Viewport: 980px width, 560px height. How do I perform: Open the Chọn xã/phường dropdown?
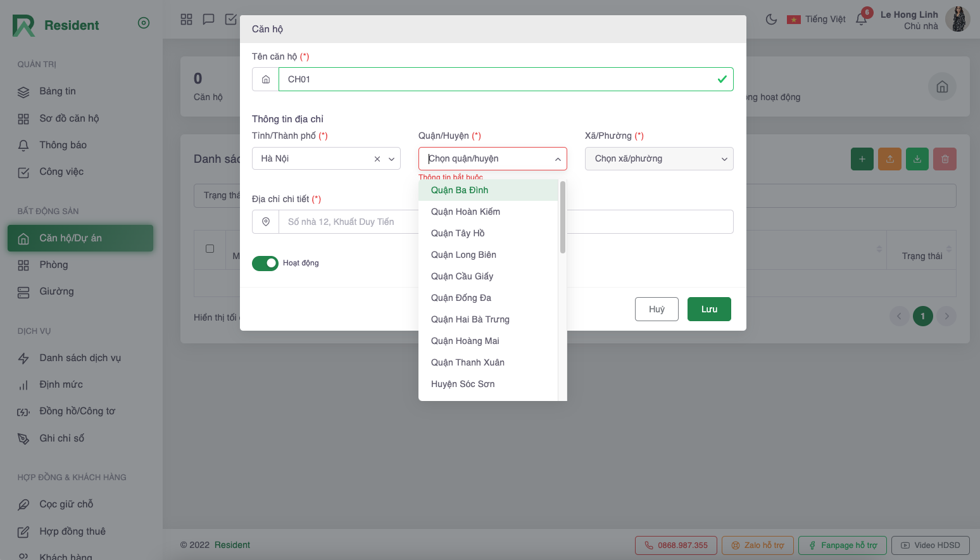tap(658, 159)
